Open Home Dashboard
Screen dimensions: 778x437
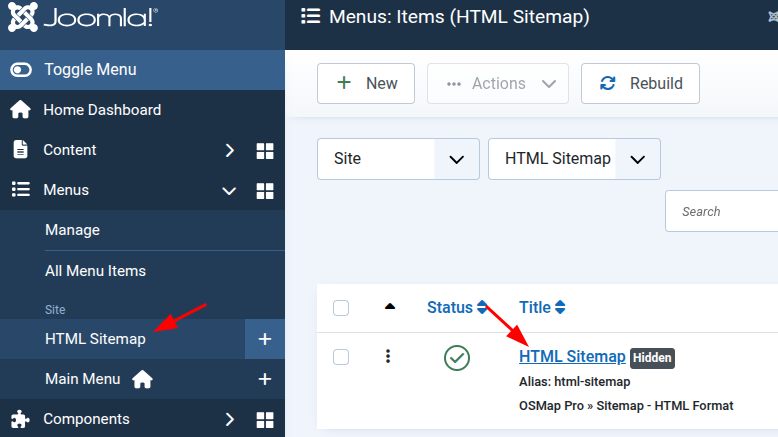[102, 110]
